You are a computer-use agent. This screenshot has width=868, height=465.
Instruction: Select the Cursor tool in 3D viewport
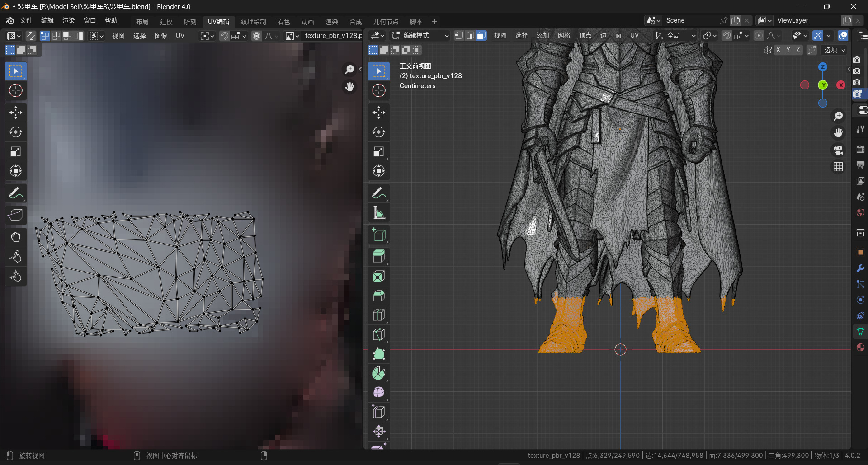pyautogui.click(x=379, y=90)
